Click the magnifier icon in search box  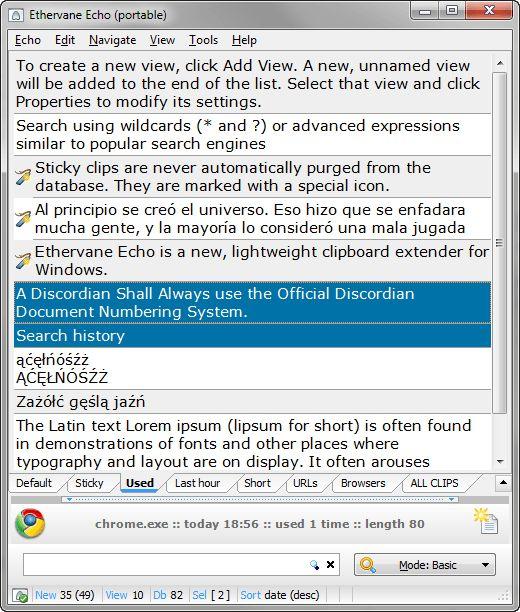(x=314, y=565)
